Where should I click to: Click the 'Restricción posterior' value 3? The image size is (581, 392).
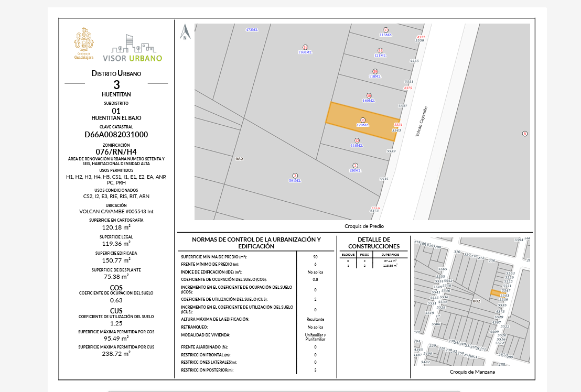[315, 370]
